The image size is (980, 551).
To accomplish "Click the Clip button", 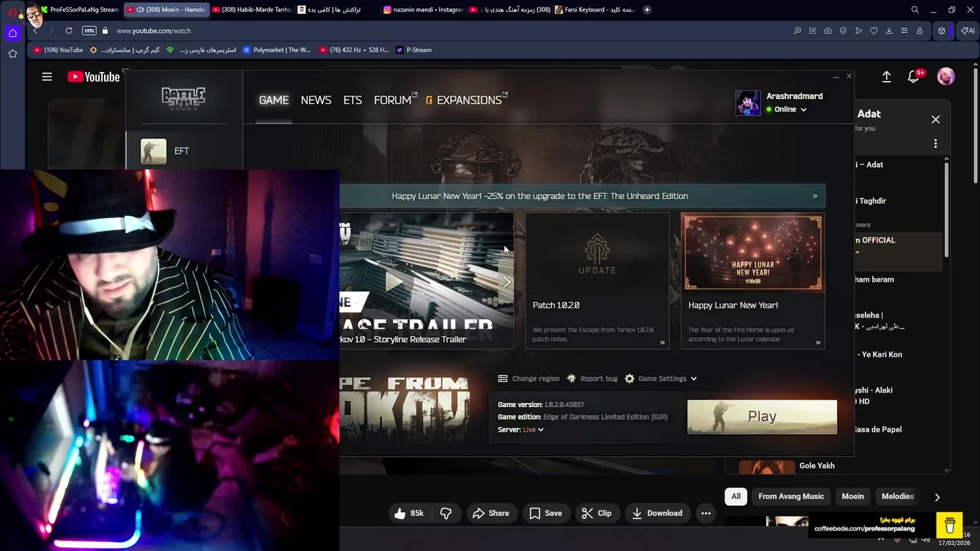I will [596, 514].
